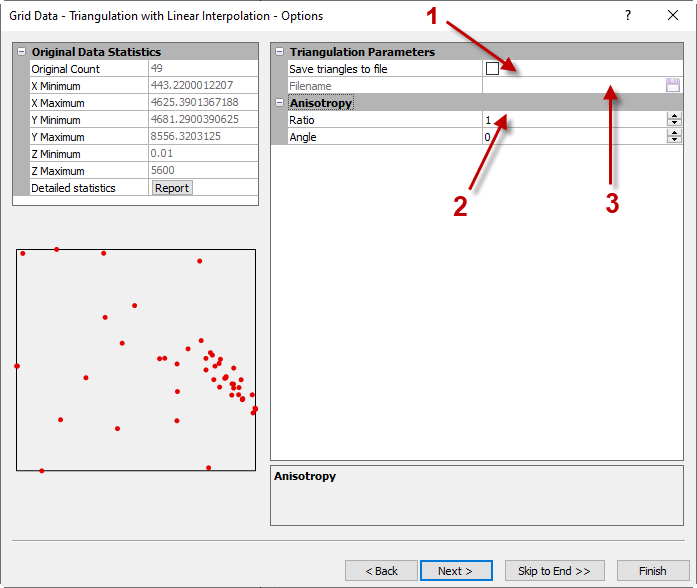The width and height of the screenshot is (697, 588).
Task: Click the data point scatter preview
Action: (136, 360)
